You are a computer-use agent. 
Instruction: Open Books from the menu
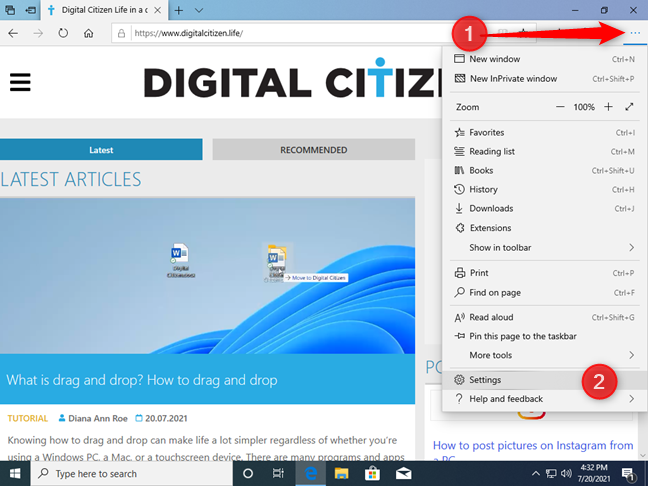(544, 171)
